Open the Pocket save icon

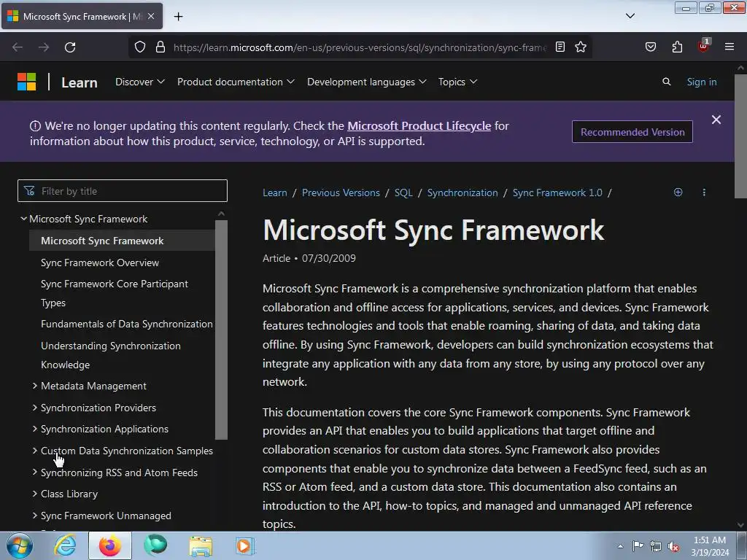(651, 47)
